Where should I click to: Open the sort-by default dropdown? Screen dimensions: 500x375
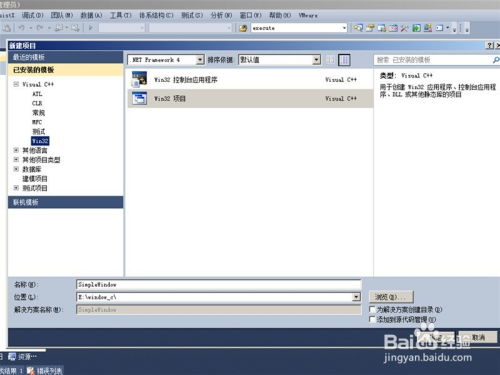pyautogui.click(x=279, y=60)
